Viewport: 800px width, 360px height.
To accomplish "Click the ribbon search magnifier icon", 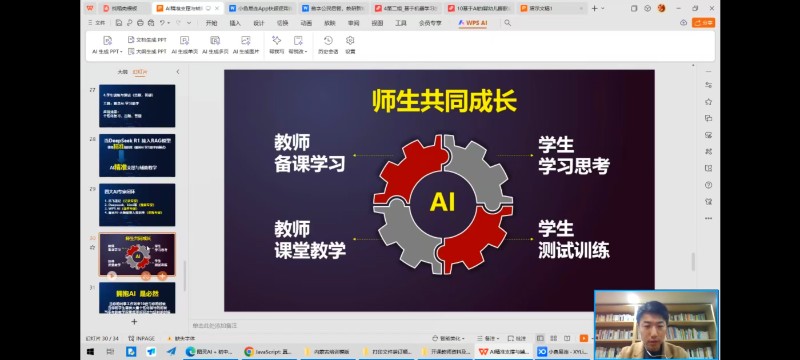I will tap(508, 23).
